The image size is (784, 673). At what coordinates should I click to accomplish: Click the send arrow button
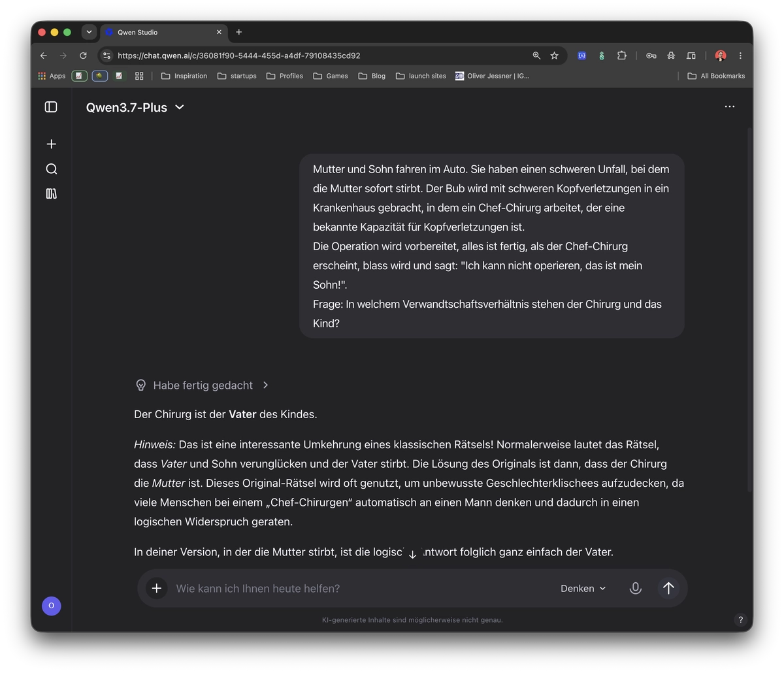668,588
